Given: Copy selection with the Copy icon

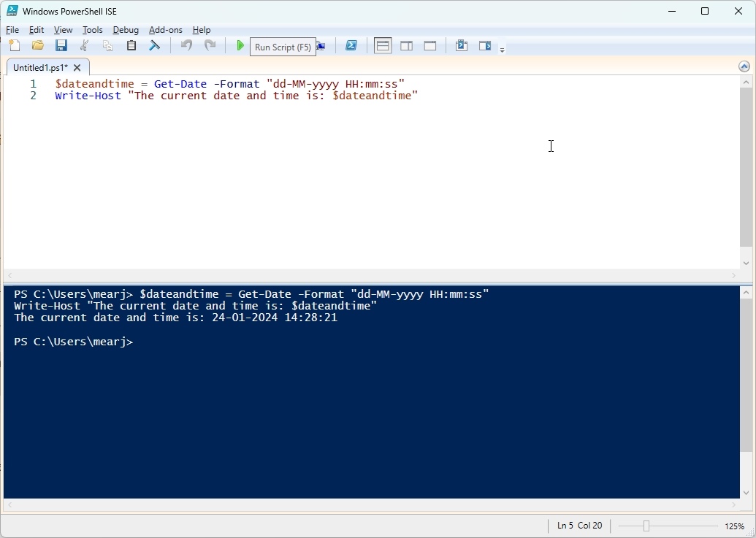Looking at the screenshot, I should pyautogui.click(x=107, y=45).
